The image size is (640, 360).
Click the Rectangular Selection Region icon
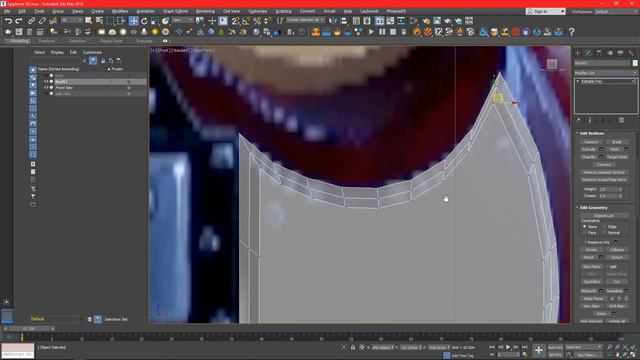pyautogui.click(x=110, y=21)
